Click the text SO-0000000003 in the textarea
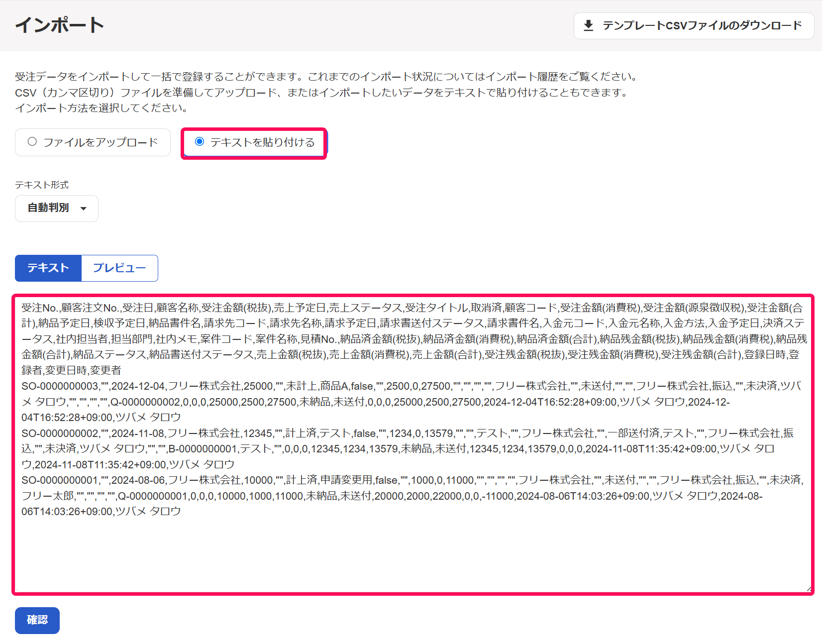This screenshot has width=822, height=644. tap(60, 386)
